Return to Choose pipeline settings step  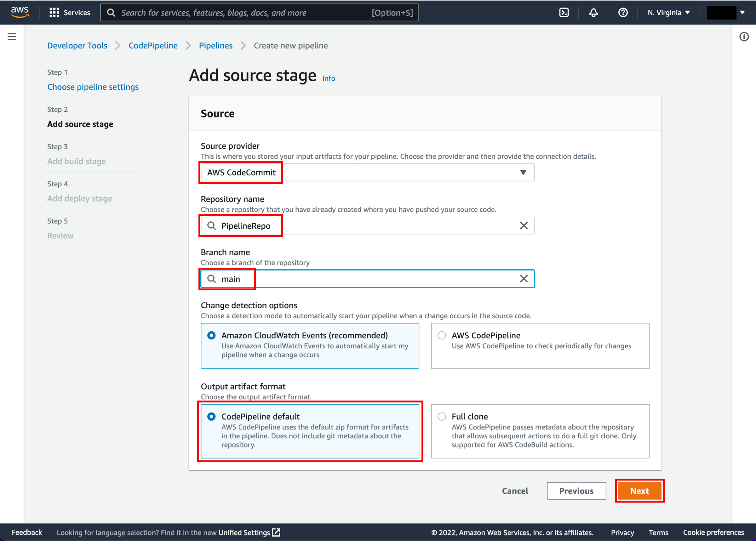[x=93, y=87]
